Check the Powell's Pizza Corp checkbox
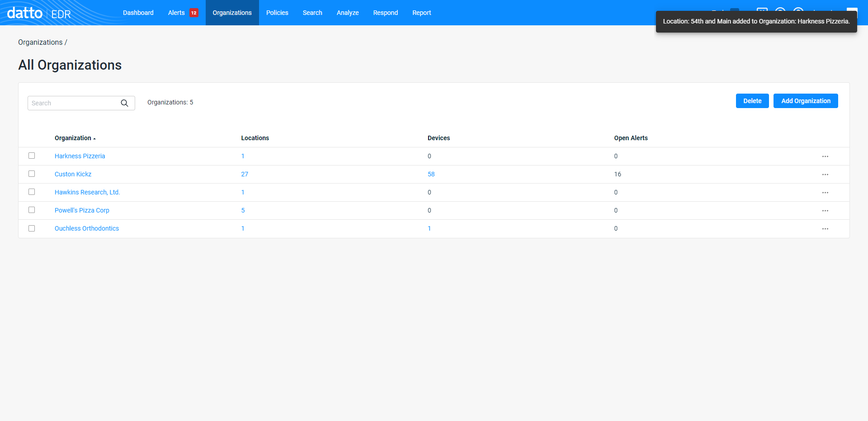 pyautogui.click(x=32, y=210)
